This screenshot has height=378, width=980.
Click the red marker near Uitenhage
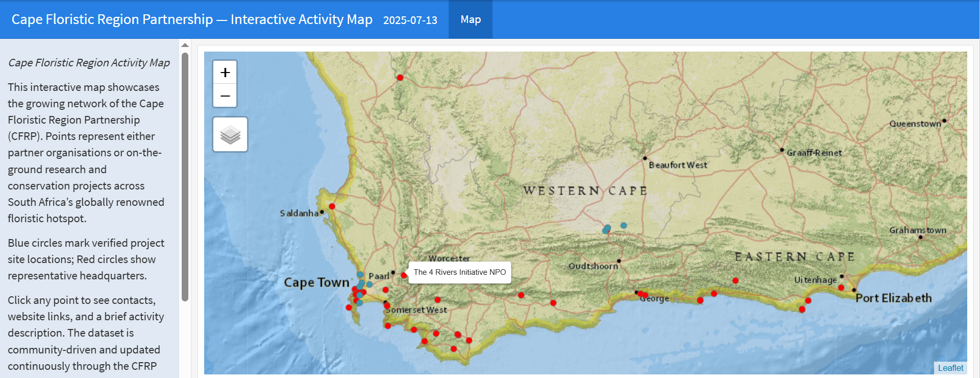[x=841, y=288]
